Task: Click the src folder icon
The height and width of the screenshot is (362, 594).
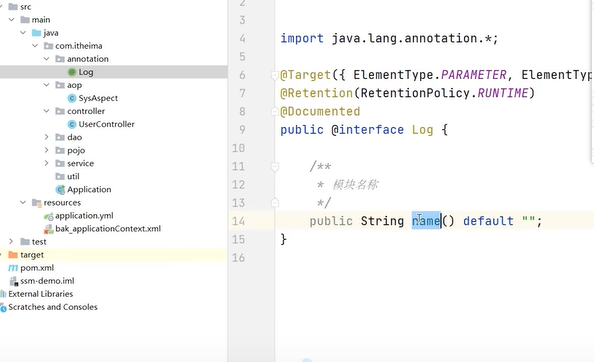Action: click(x=13, y=6)
